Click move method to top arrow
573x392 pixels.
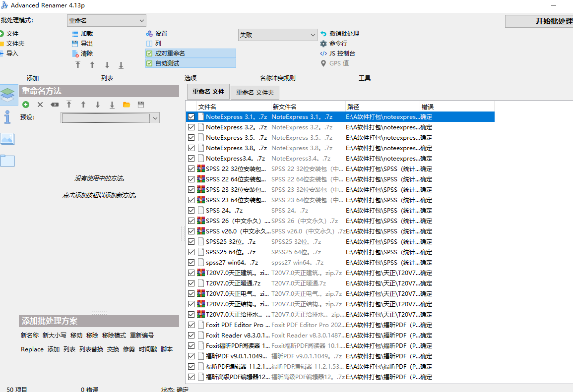(x=69, y=105)
